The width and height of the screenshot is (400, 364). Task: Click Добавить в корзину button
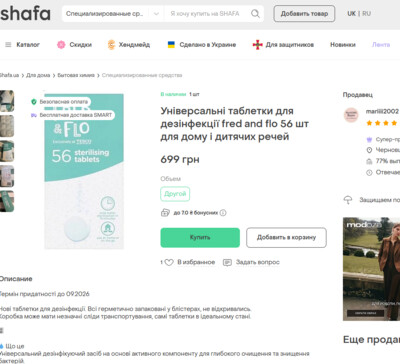coord(286,238)
